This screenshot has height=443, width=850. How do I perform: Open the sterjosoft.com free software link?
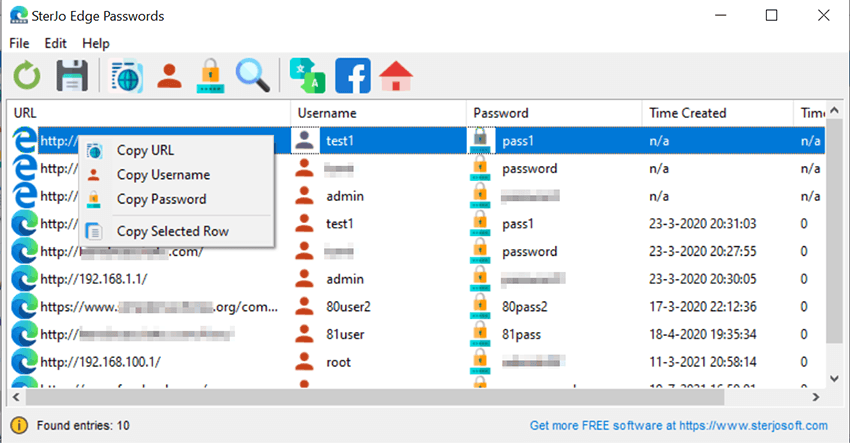(x=679, y=425)
